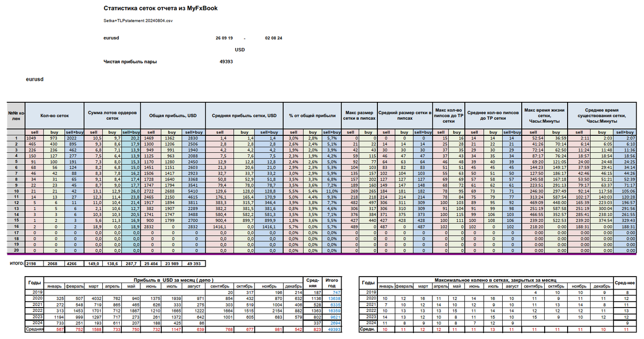Select the 'Кол-во сеток' column header

click(55, 116)
